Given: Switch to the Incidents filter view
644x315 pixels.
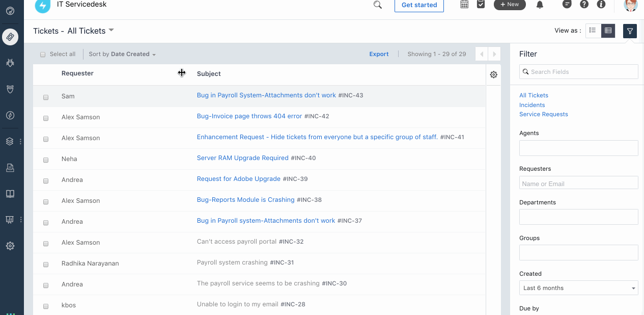Looking at the screenshot, I should [x=531, y=104].
